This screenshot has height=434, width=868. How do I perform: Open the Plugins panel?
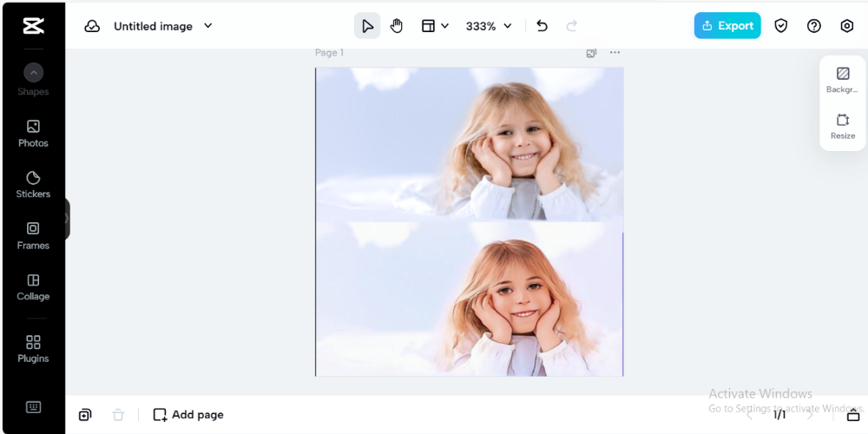pos(33,349)
